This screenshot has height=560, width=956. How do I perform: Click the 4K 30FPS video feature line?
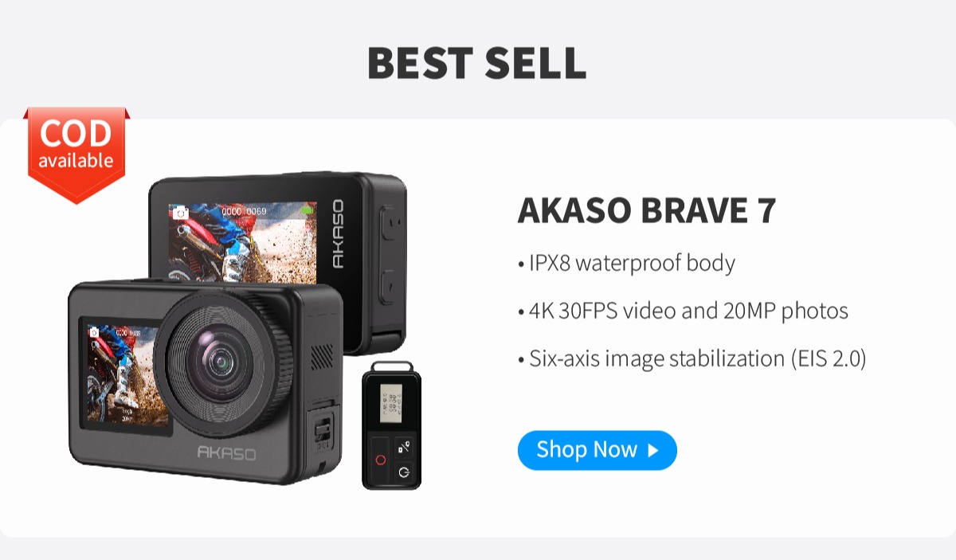pos(683,311)
